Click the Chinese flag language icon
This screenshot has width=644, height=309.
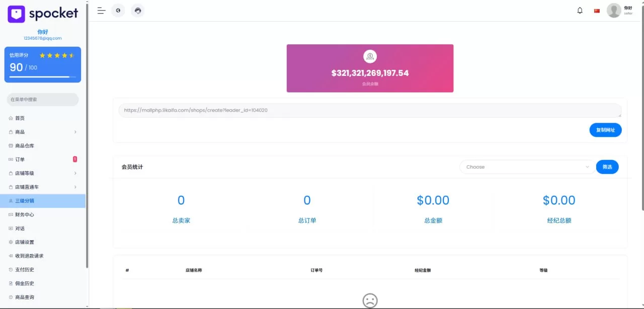tap(597, 11)
